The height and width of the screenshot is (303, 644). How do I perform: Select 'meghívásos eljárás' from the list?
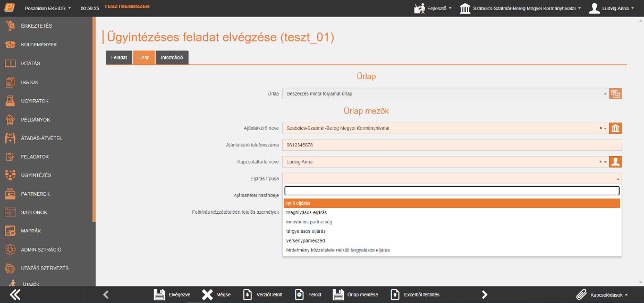click(x=307, y=212)
